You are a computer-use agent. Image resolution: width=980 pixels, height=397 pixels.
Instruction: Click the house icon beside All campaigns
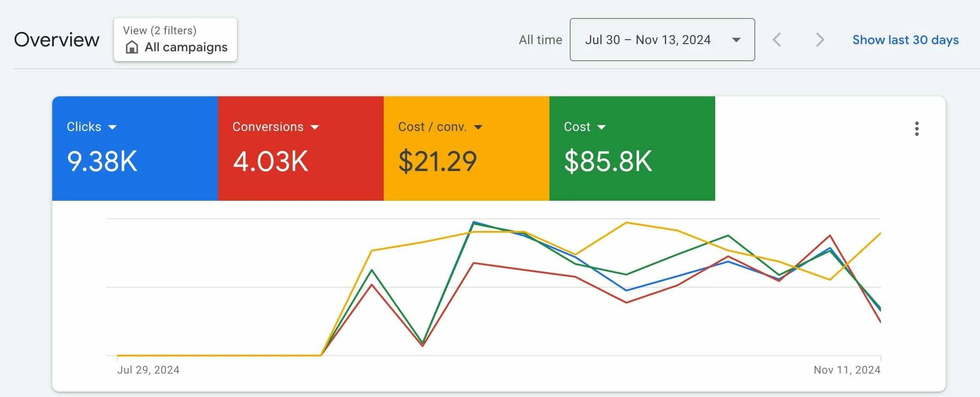coord(132,47)
